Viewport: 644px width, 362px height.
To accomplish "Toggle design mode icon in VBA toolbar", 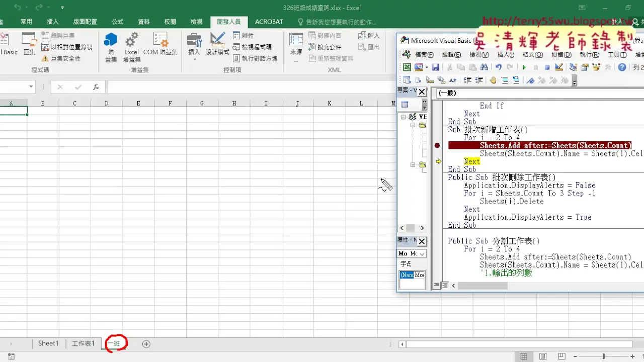I will [x=558, y=67].
